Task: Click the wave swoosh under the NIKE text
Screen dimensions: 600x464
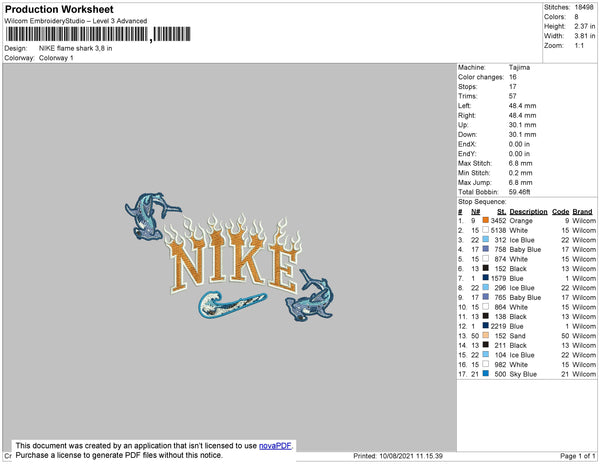Action: click(232, 304)
